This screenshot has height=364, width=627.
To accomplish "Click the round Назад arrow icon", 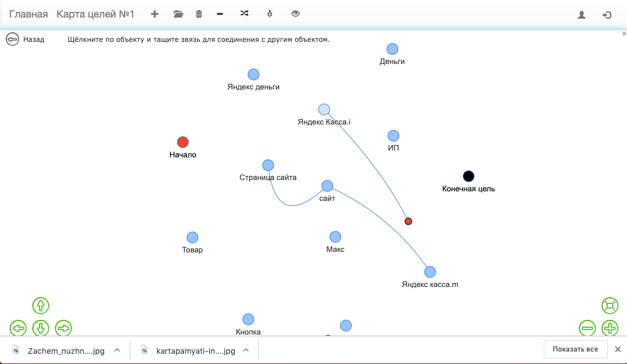I will (12, 39).
